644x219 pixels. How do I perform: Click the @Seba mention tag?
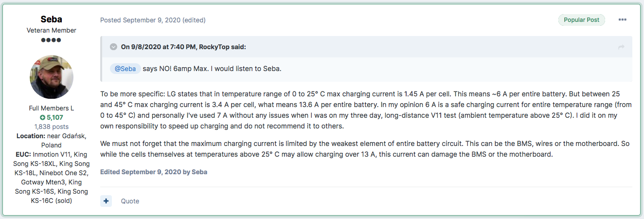[125, 69]
